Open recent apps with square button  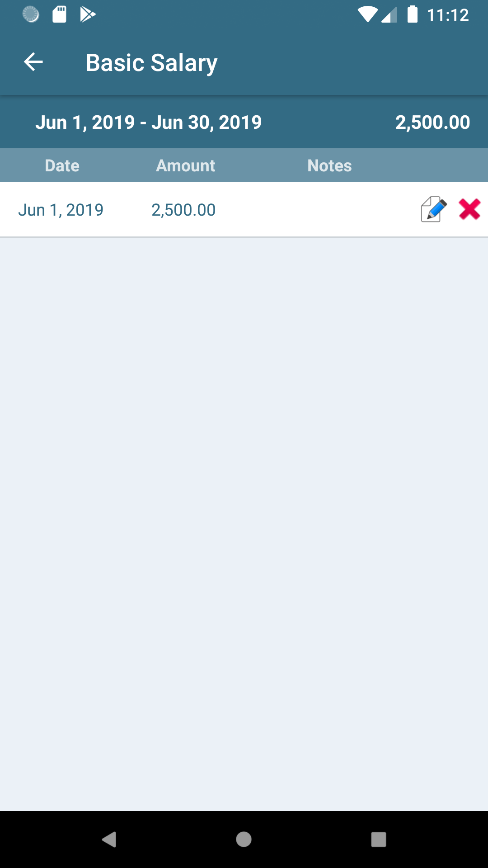(378, 840)
